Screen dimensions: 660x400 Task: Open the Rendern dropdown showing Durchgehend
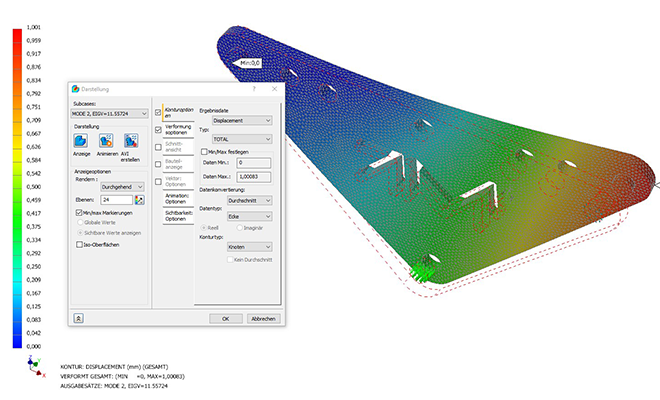coord(124,186)
